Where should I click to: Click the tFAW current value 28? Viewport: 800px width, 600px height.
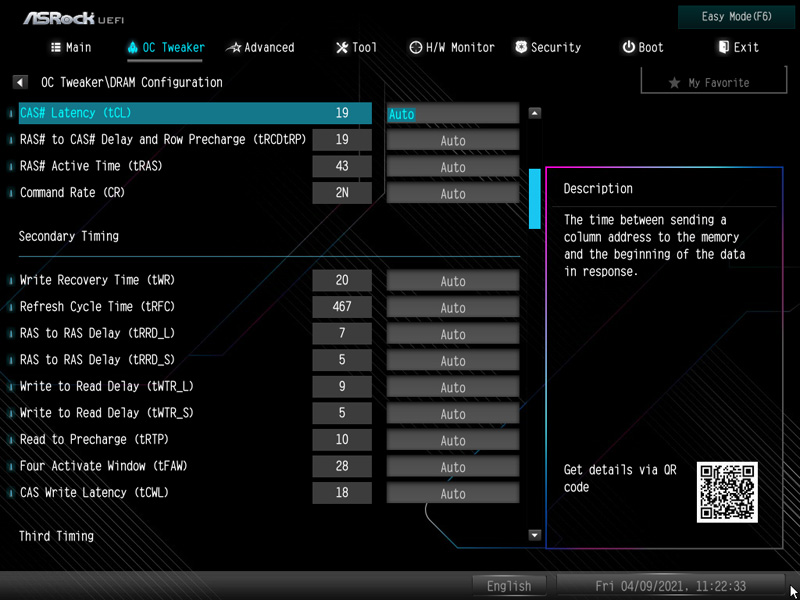pyautogui.click(x=342, y=466)
